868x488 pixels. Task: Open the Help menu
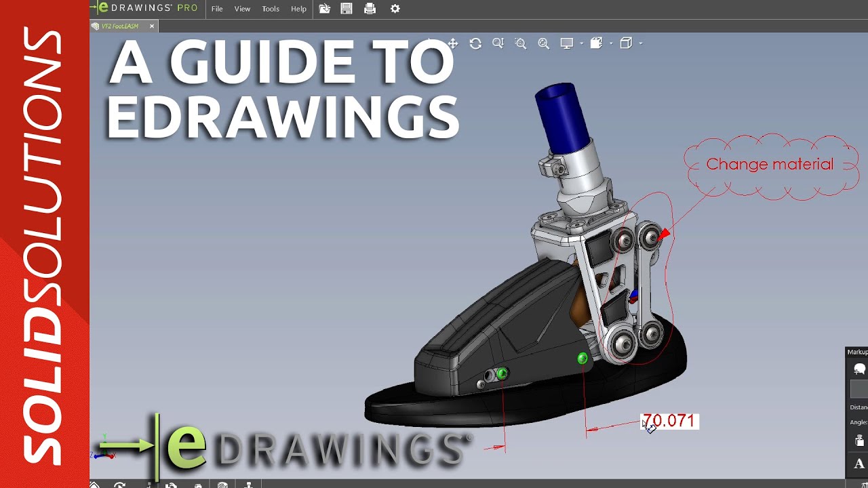click(x=298, y=9)
